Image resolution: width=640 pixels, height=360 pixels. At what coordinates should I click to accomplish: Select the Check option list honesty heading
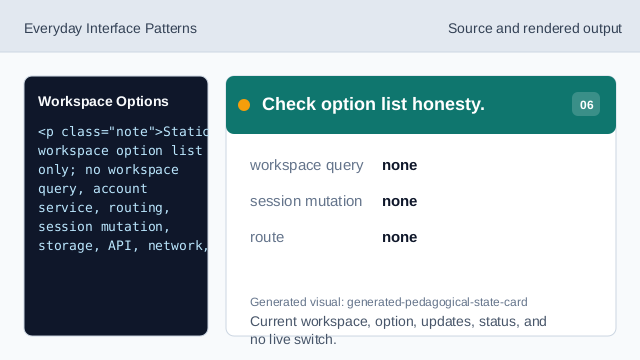pos(373,104)
